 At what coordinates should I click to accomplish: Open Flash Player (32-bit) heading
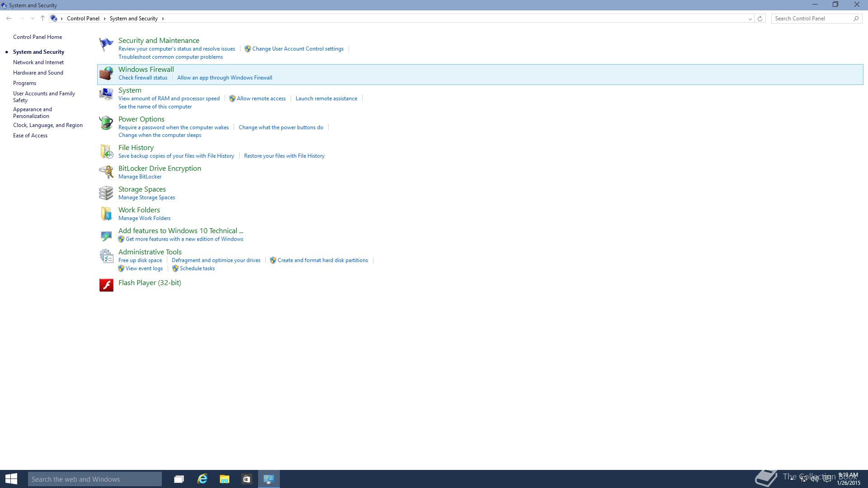pos(150,283)
